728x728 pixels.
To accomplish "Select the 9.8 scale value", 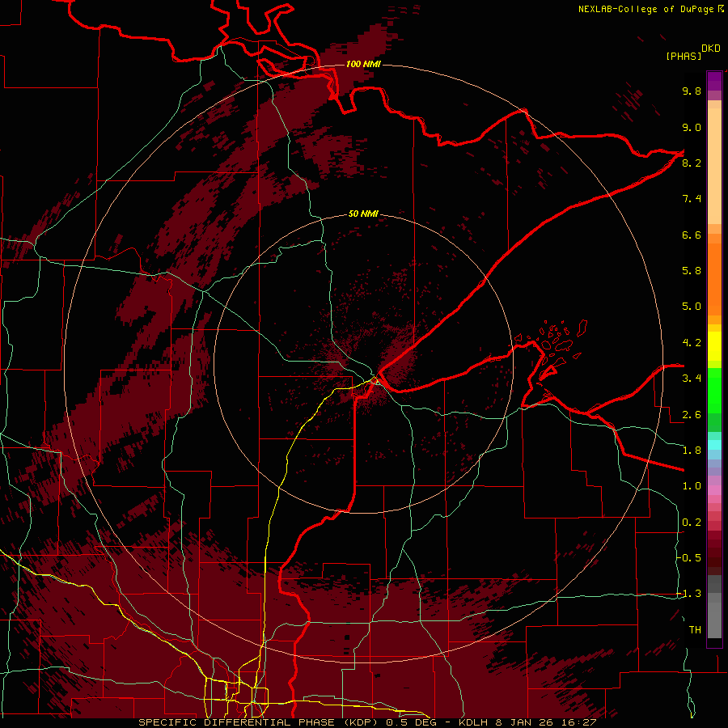I will coord(692,91).
